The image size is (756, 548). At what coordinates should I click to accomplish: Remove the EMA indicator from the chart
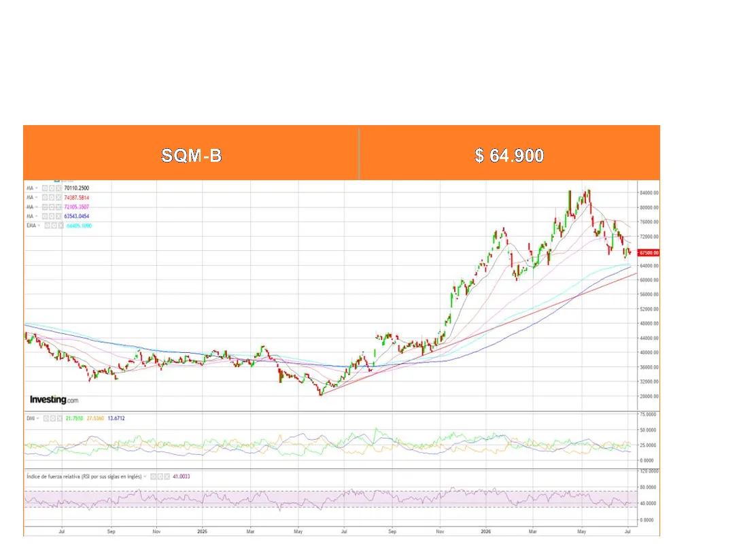(61, 226)
